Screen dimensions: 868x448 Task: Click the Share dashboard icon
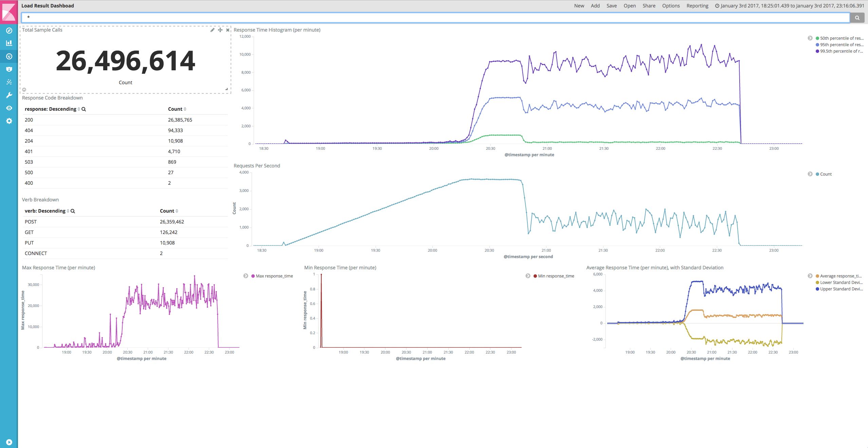pyautogui.click(x=649, y=6)
